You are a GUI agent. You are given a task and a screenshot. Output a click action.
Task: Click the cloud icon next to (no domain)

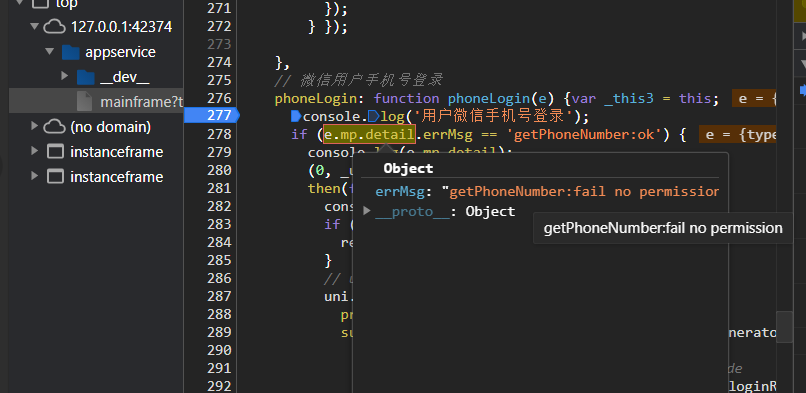(x=54, y=126)
